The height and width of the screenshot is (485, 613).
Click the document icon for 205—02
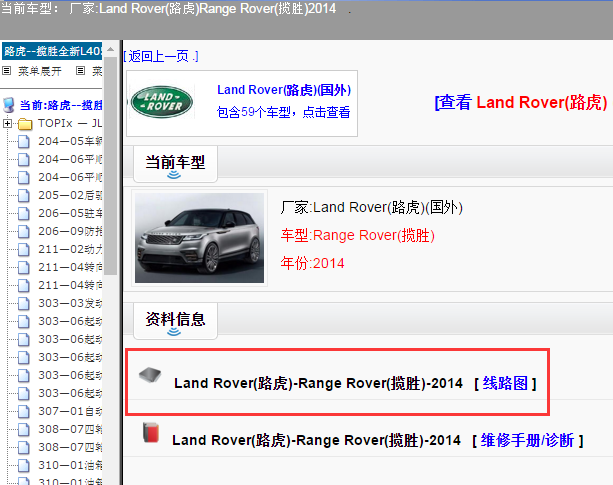tap(23, 195)
